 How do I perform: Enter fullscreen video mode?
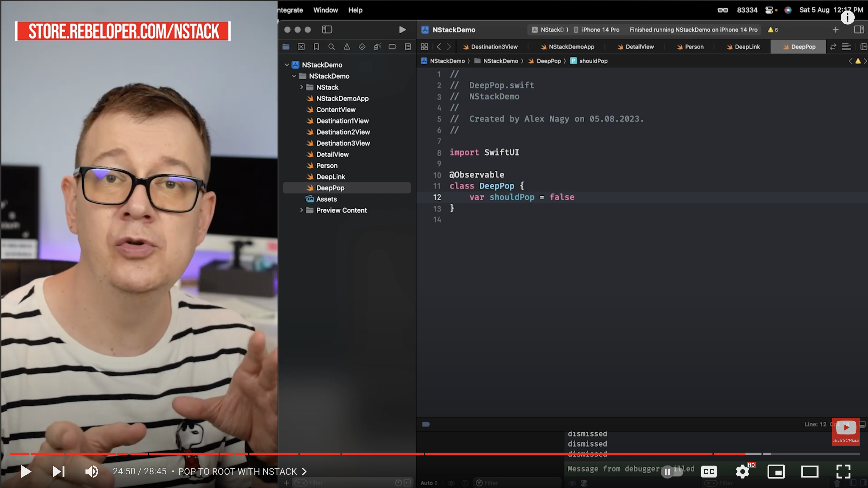coord(843,472)
